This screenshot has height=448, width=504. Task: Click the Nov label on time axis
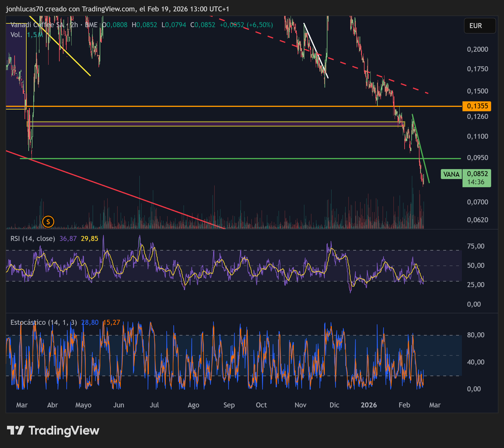[x=301, y=405]
